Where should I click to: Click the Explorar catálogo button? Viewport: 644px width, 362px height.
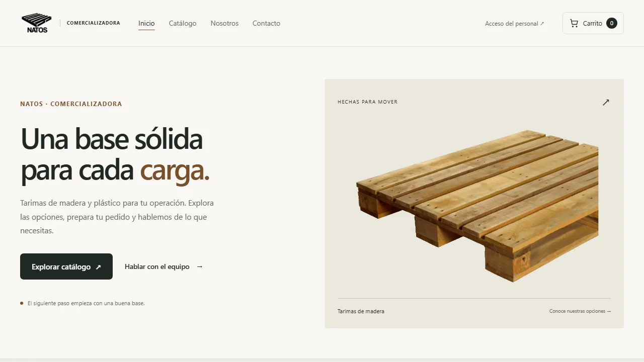tap(66, 266)
